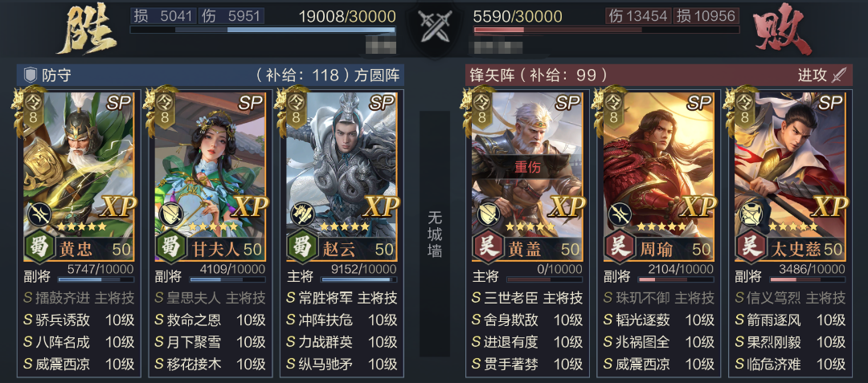Click the sword icon beside 进攻
868x383 pixels.
840,75
